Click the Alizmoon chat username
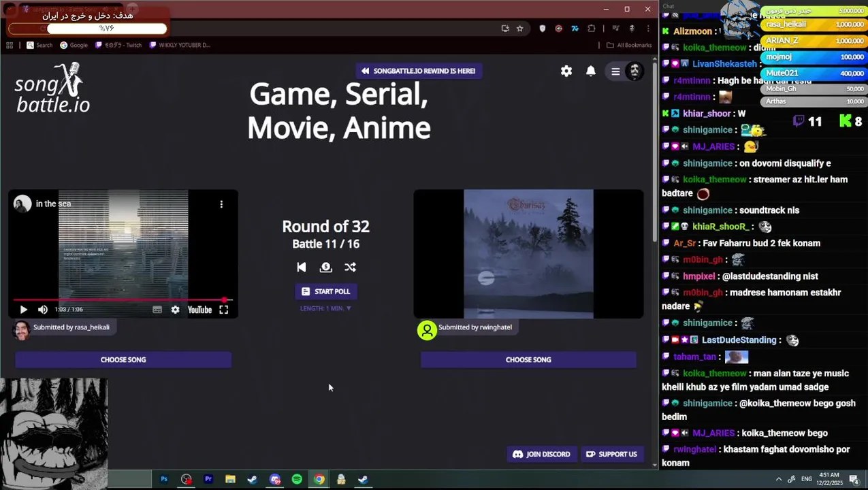The height and width of the screenshot is (490, 868). coord(692,31)
